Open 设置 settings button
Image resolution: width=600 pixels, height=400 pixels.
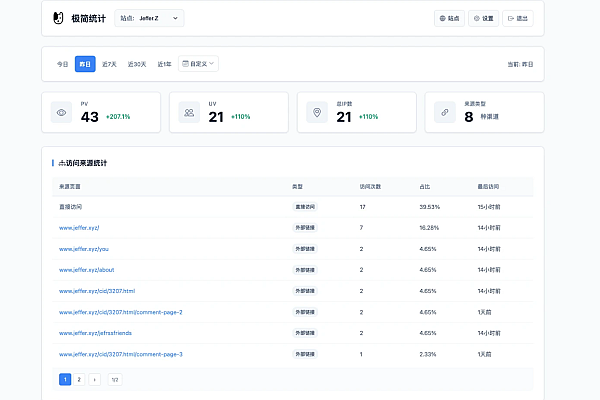click(483, 18)
